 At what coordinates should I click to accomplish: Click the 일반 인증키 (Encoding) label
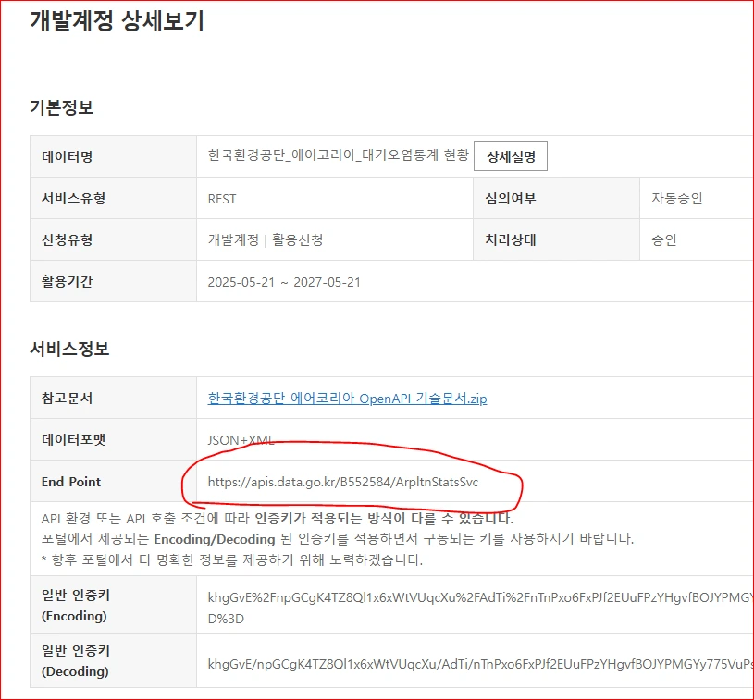(x=76, y=606)
